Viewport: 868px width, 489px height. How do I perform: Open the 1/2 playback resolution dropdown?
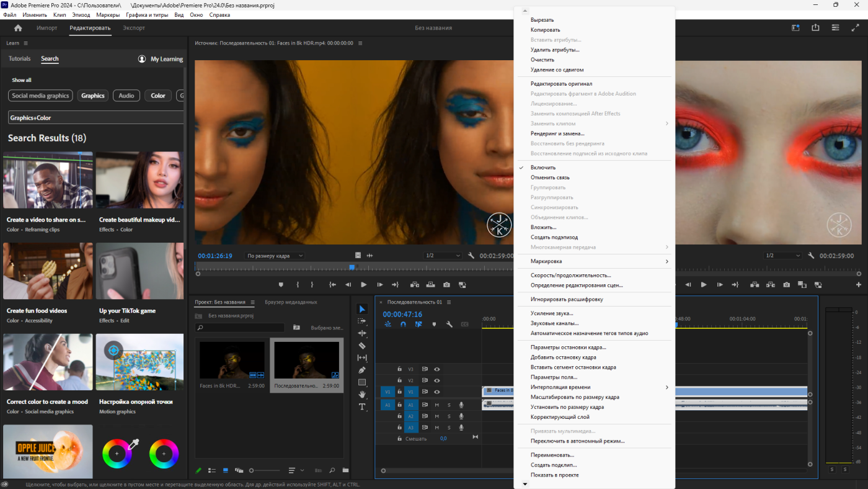click(443, 256)
